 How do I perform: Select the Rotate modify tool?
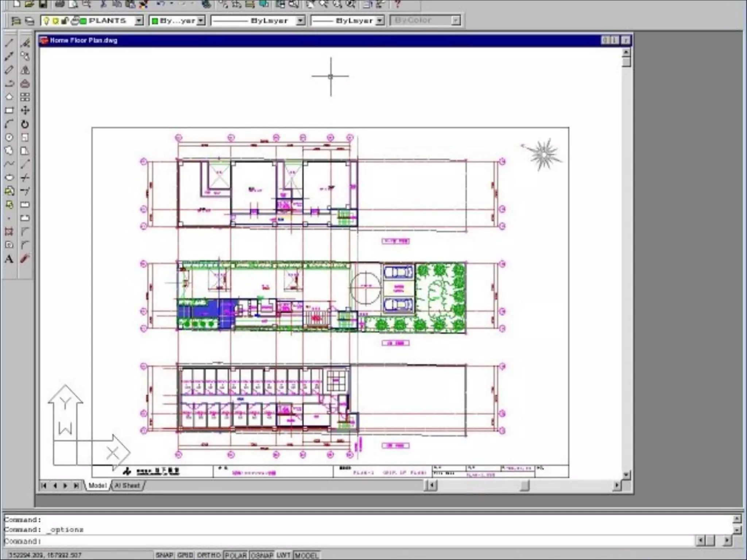(25, 124)
